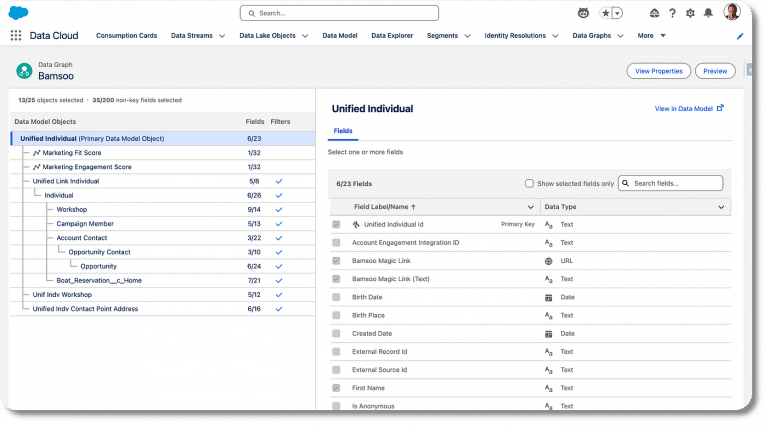Click the Search fields input
Screen dimensions: 768x426
pyautogui.click(x=670, y=183)
